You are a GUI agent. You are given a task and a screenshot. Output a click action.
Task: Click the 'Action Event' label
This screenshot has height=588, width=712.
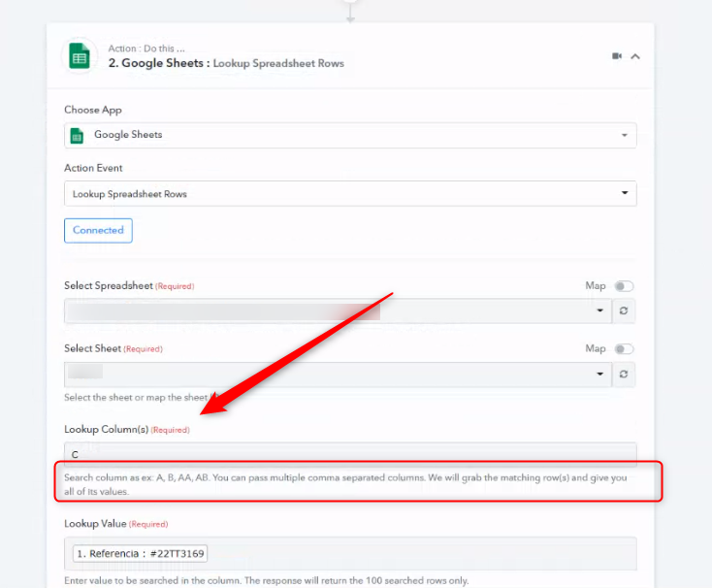click(x=93, y=168)
